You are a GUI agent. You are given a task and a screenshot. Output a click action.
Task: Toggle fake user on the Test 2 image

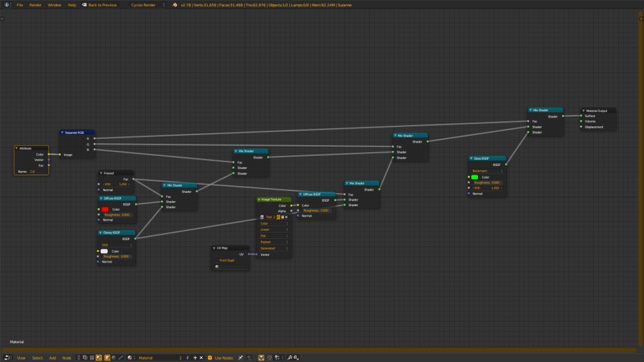coord(278,216)
